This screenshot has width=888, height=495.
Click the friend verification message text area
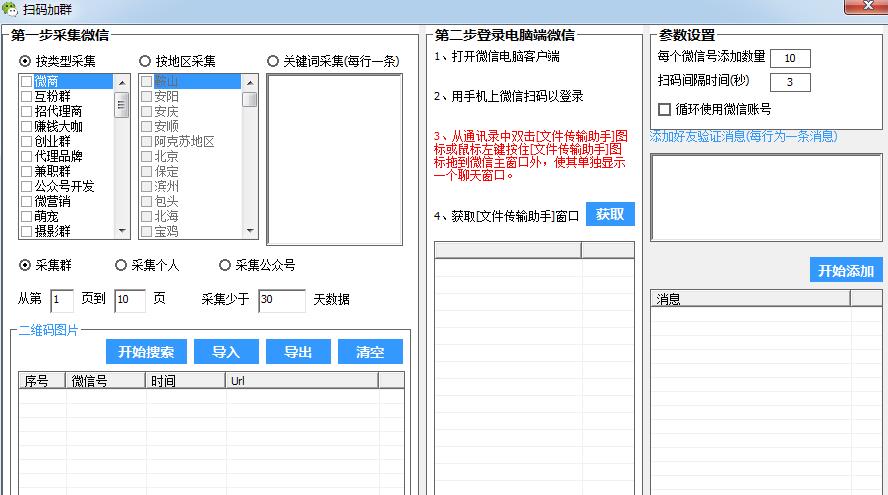pyautogui.click(x=766, y=197)
